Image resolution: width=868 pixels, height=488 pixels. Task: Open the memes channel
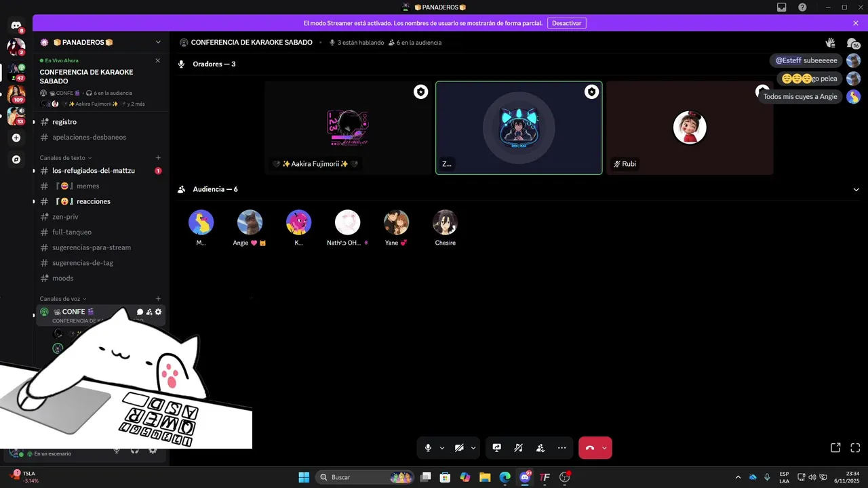(x=101, y=186)
